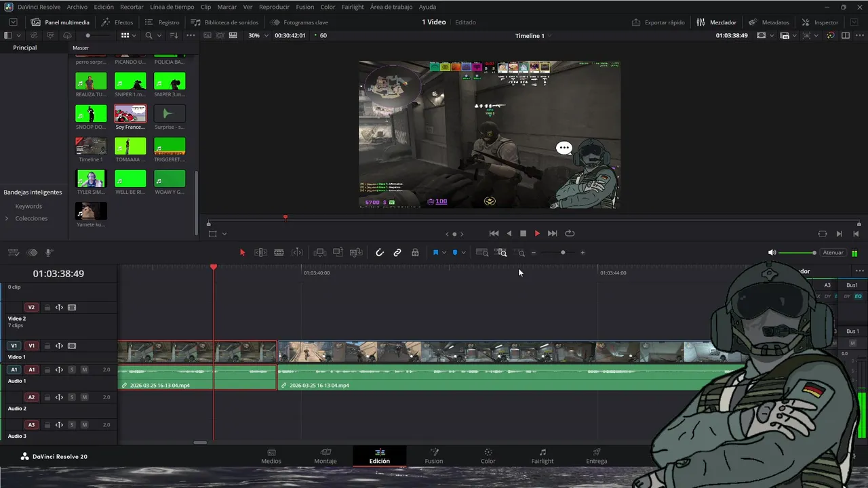The image size is (868, 488).
Task: Adjust the green volume slider
Action: pos(797,253)
